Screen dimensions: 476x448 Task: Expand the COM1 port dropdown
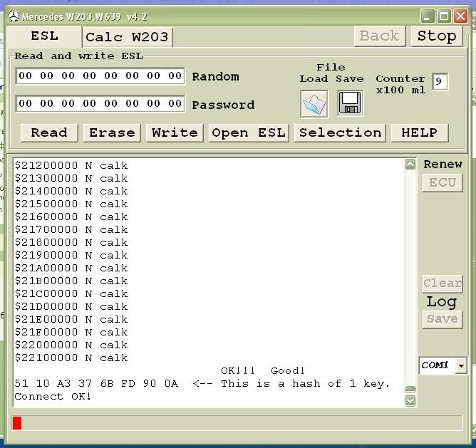(x=461, y=365)
